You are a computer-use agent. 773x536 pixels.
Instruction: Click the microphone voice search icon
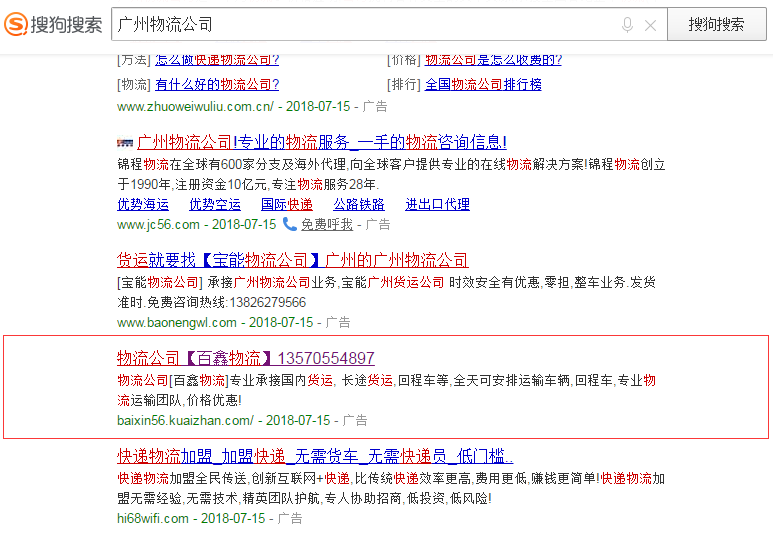coord(627,25)
